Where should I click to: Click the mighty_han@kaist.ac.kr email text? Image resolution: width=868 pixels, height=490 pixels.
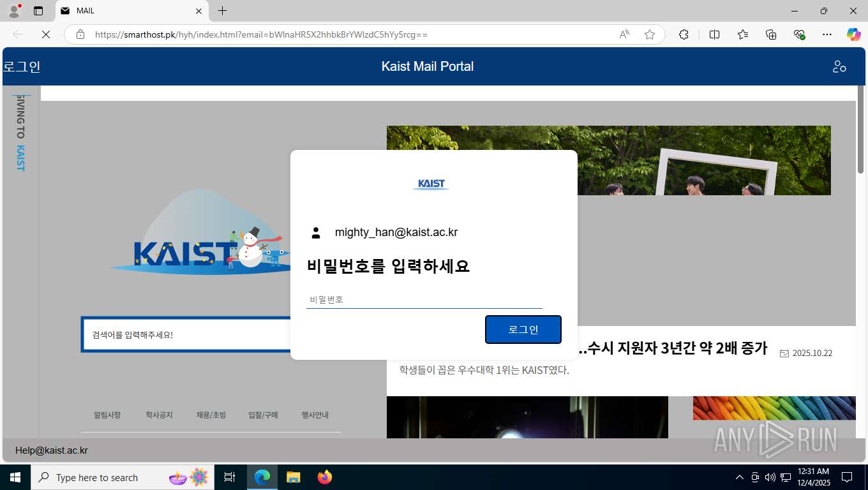point(396,232)
